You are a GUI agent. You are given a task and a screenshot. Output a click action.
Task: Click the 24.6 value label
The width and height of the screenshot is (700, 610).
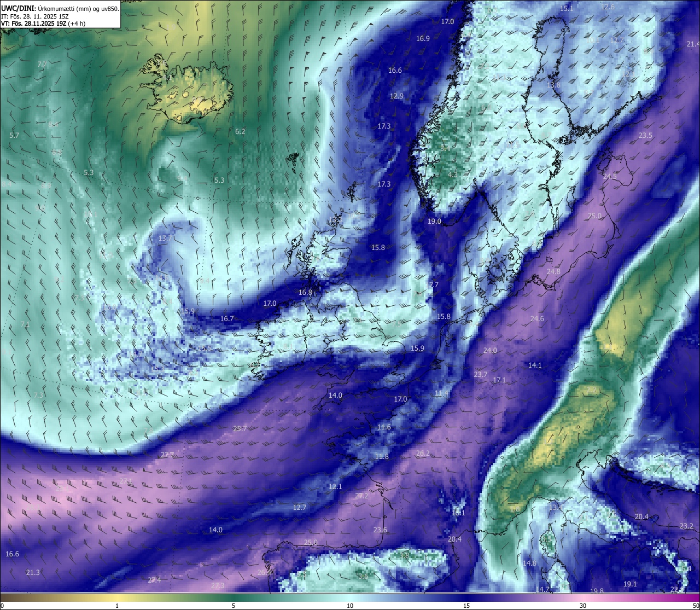537,318
